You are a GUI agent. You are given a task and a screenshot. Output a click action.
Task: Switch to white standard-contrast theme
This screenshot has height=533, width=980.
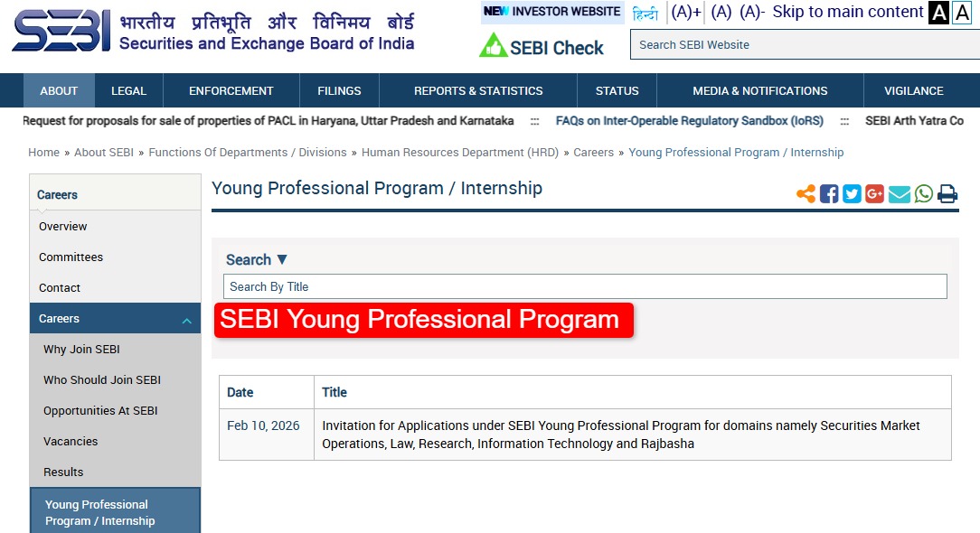[962, 13]
